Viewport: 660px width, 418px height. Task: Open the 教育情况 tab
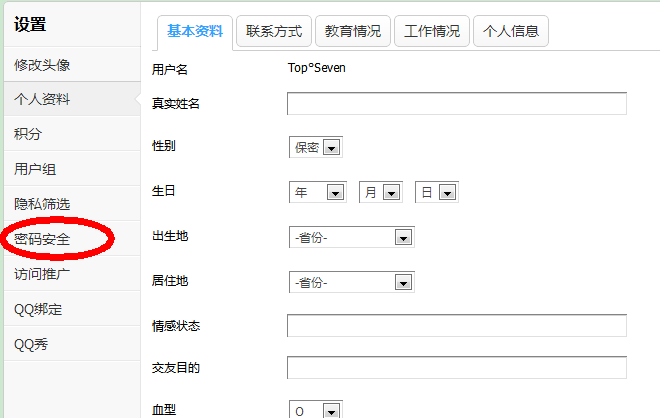(x=353, y=31)
